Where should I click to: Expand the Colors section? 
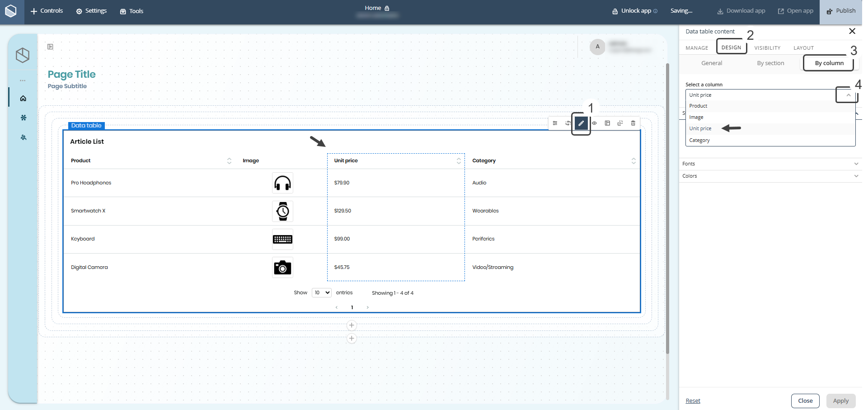coord(770,176)
